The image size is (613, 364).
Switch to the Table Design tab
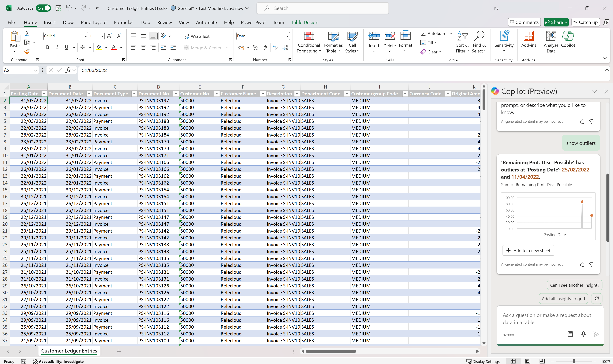pyautogui.click(x=304, y=22)
